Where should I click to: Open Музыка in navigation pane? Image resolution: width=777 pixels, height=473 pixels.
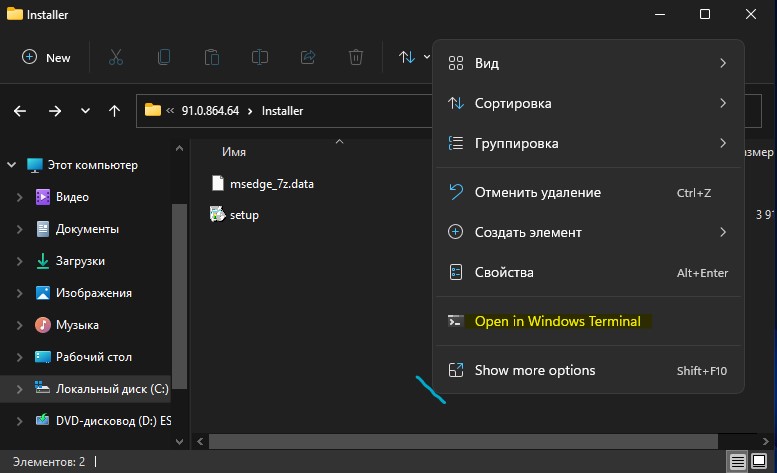click(x=77, y=325)
